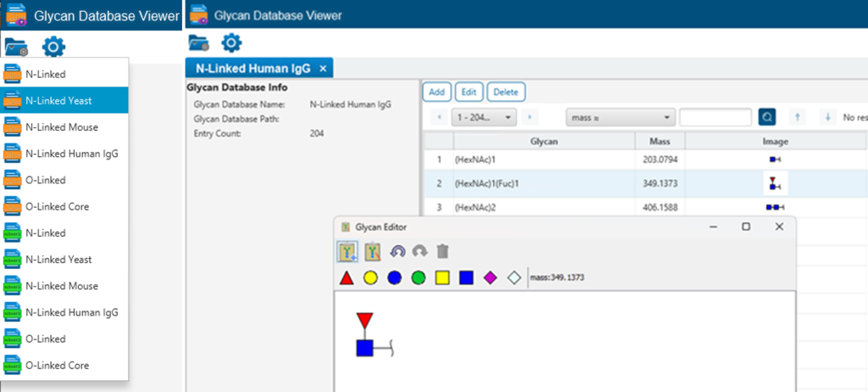This screenshot has height=392, width=868.
Task: Select orange O-Linked entry
Action: [x=64, y=180]
